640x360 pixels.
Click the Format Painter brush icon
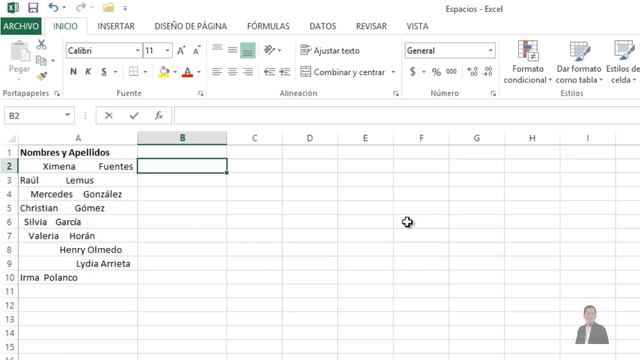tap(42, 76)
